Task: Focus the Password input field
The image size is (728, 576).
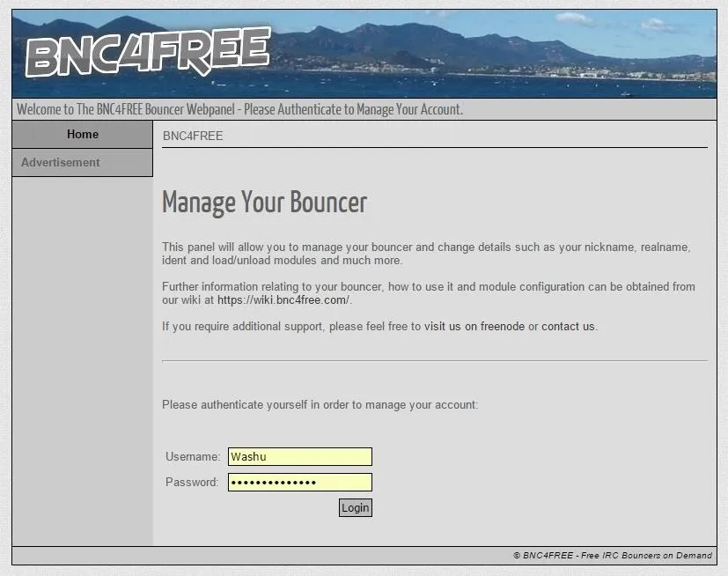Action: tap(300, 482)
